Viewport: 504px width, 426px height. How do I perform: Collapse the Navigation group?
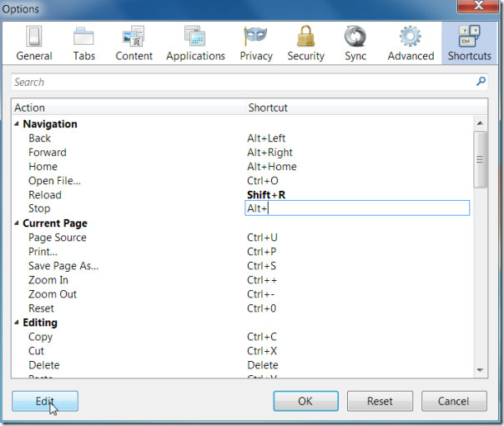point(17,124)
